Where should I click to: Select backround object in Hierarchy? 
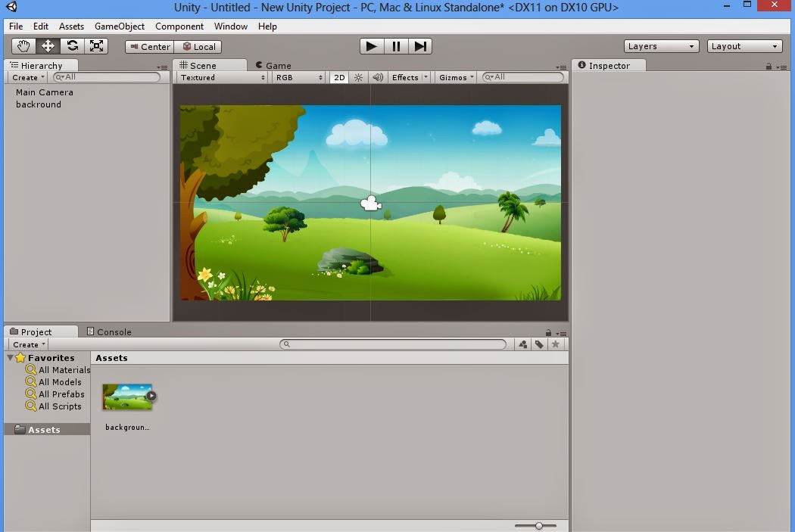click(38, 104)
